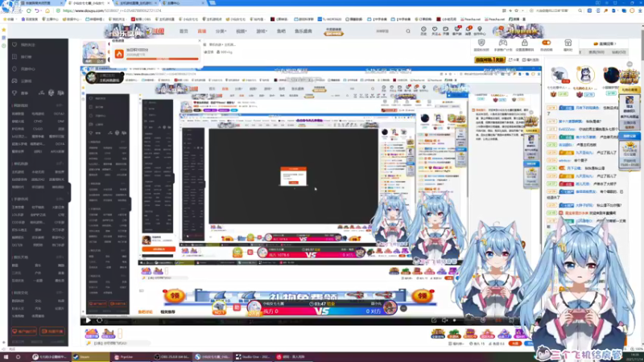644x362 pixels.
Task: Close the task popup with X
Action: (x=199, y=41)
